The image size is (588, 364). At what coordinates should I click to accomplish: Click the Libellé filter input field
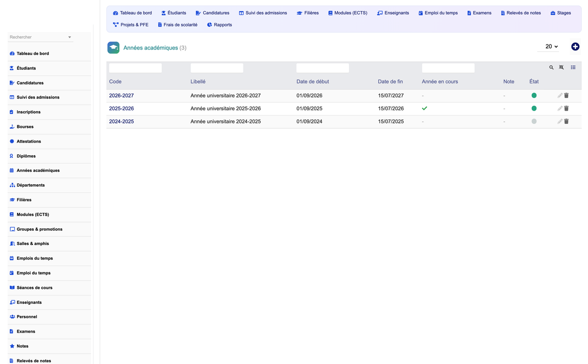pos(217,68)
